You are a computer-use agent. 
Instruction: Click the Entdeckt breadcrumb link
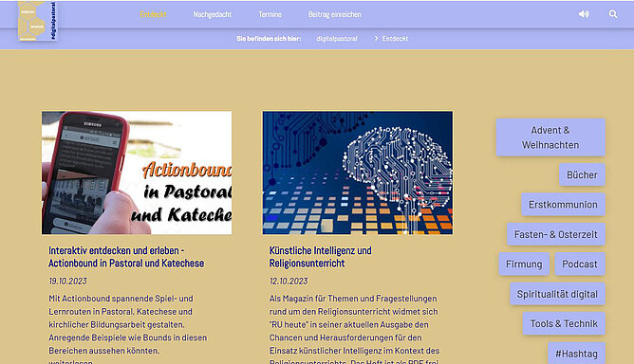(x=395, y=39)
